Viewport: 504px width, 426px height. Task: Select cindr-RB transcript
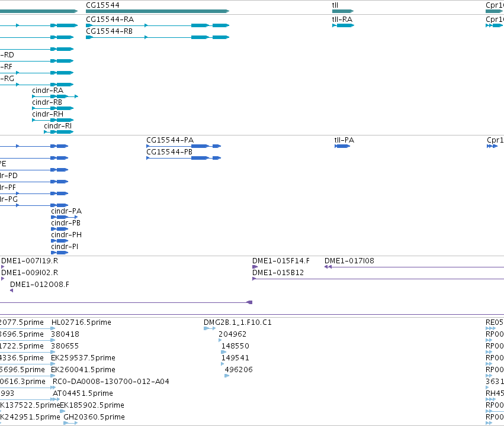pos(53,108)
